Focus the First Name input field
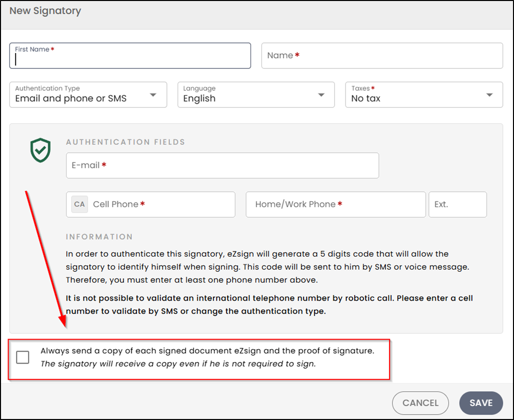Screen dimensions: 514x420 tap(130, 55)
